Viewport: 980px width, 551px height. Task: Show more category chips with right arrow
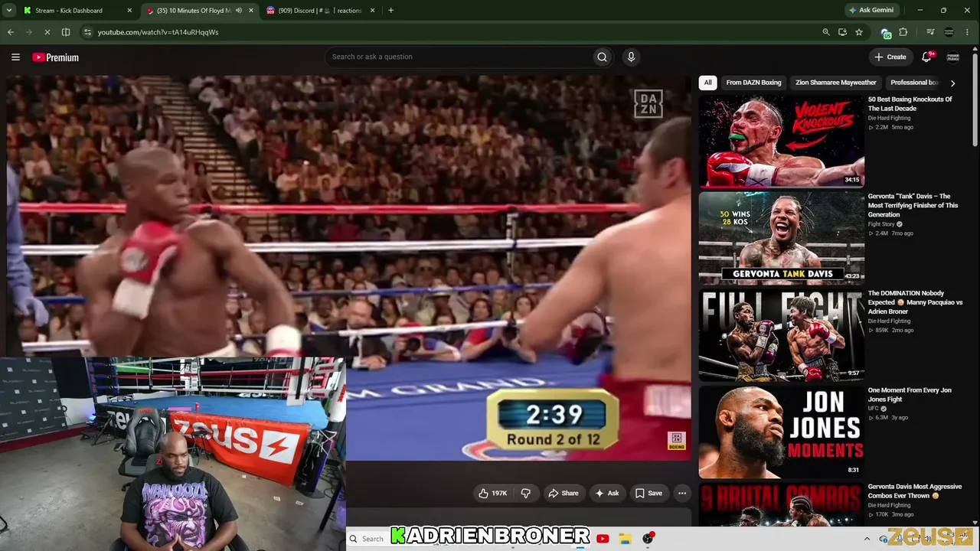[x=952, y=83]
